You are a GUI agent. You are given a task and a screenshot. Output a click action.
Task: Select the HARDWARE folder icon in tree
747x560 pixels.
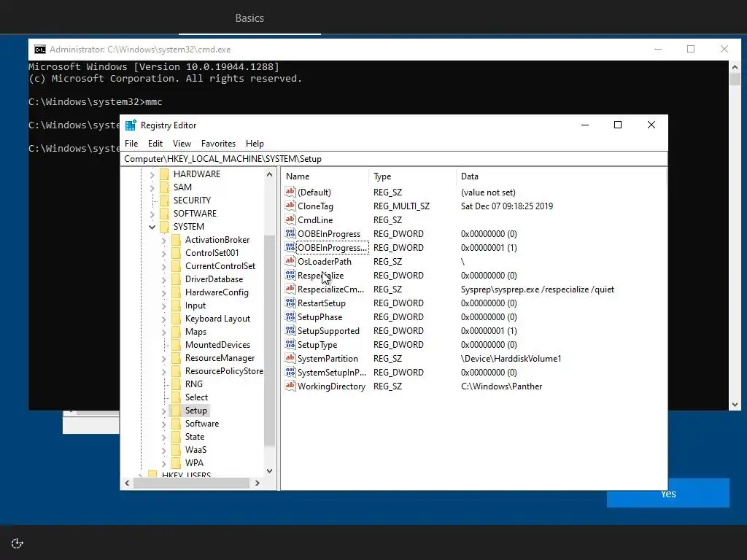[164, 174]
